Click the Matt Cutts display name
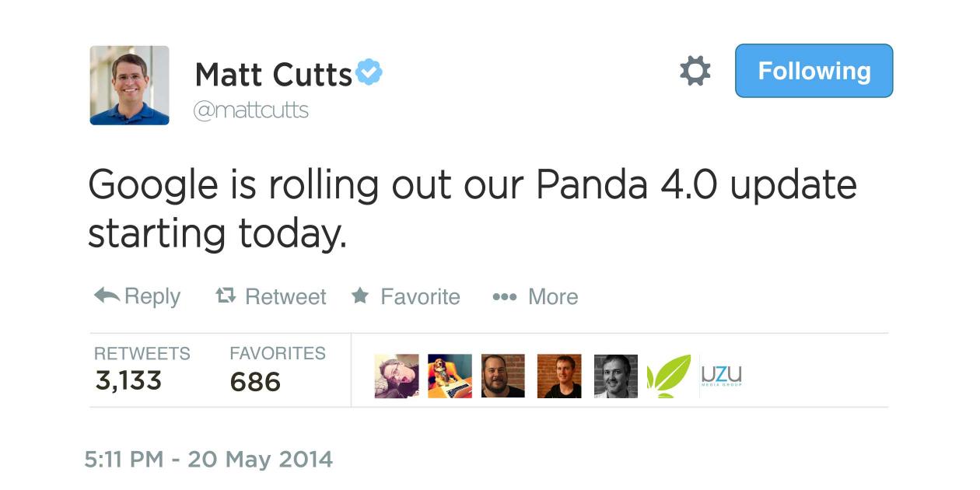The width and height of the screenshot is (980, 490). [274, 75]
